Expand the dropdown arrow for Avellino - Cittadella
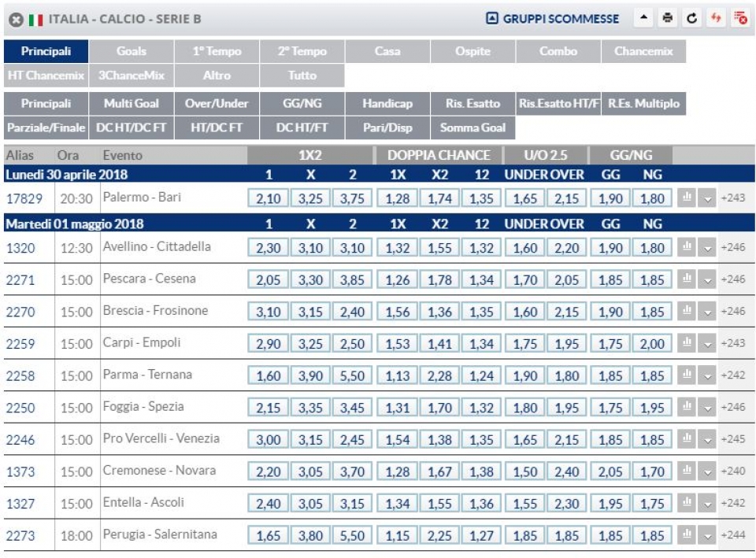The image size is (756, 558). pyautogui.click(x=707, y=248)
